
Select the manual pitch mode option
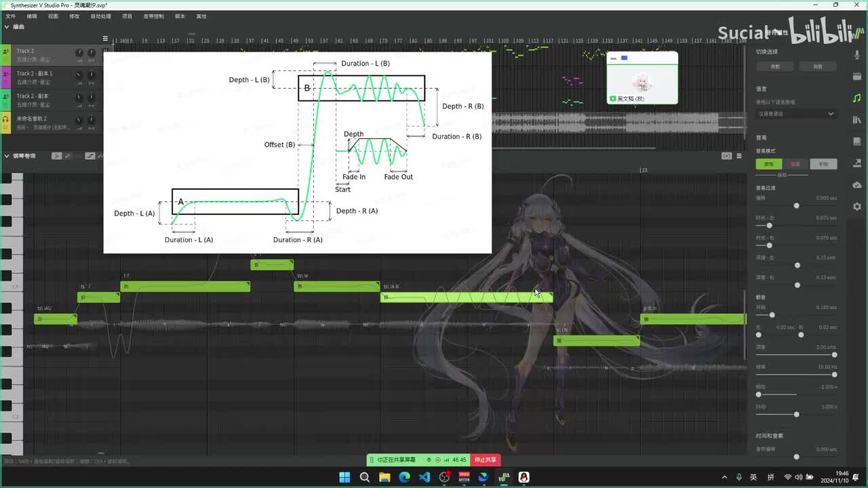coord(823,164)
